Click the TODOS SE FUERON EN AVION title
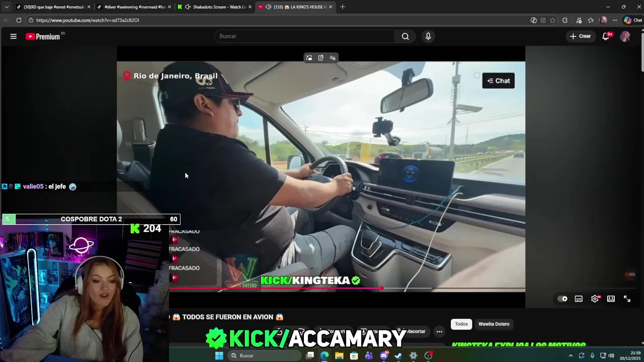644x362 pixels. (228, 317)
